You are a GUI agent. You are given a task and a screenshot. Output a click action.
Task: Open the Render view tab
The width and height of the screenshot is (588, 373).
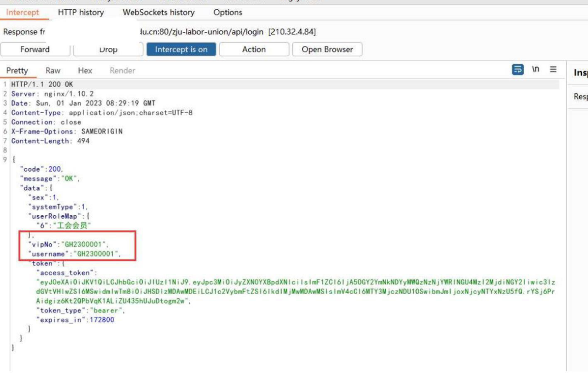pyautogui.click(x=122, y=71)
